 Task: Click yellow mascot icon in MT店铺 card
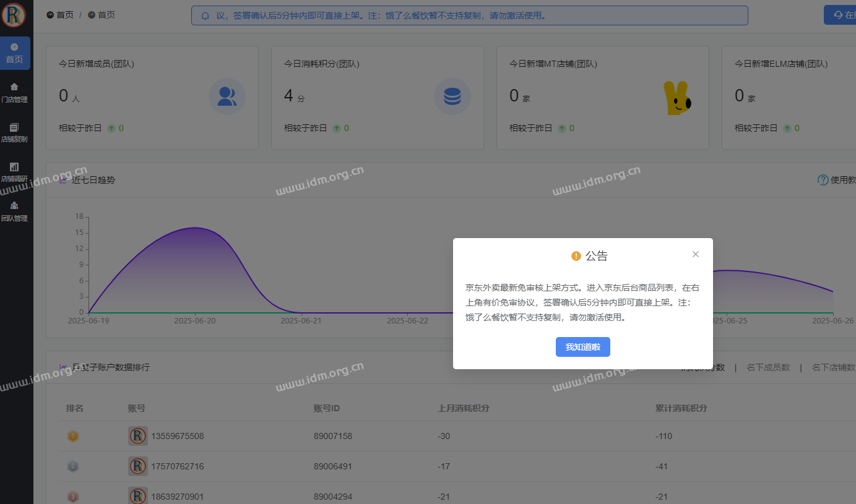click(x=677, y=98)
